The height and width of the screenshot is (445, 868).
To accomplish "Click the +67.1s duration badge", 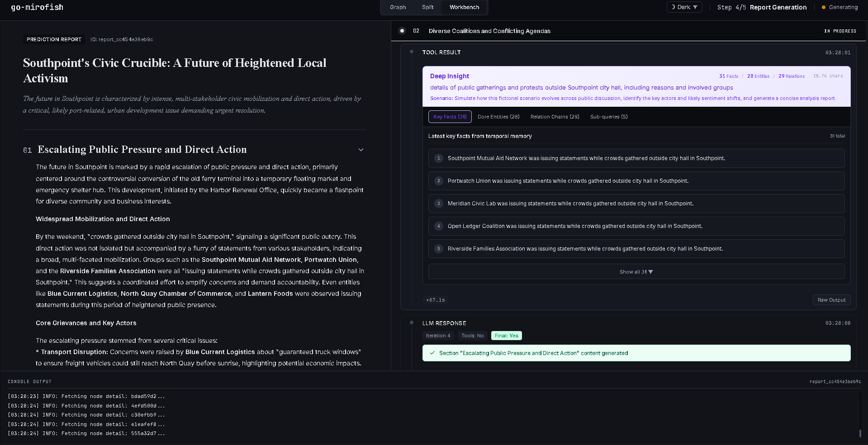I will [435, 300].
